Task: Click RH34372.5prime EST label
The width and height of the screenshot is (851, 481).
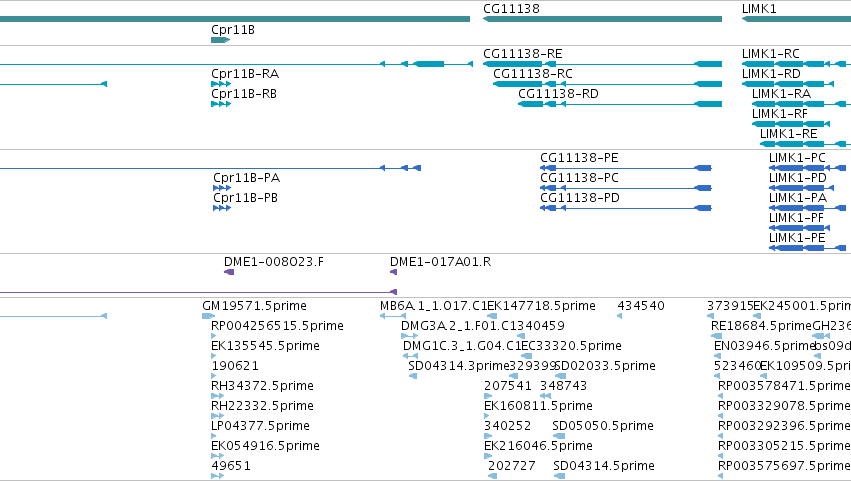Action: [262, 386]
